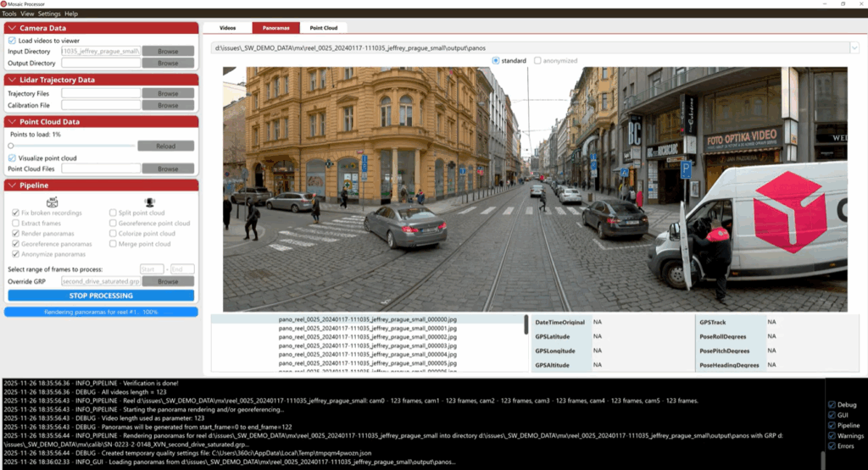Uncheck Load videos to viewer
The height and width of the screenshot is (470, 868).
[x=12, y=40]
